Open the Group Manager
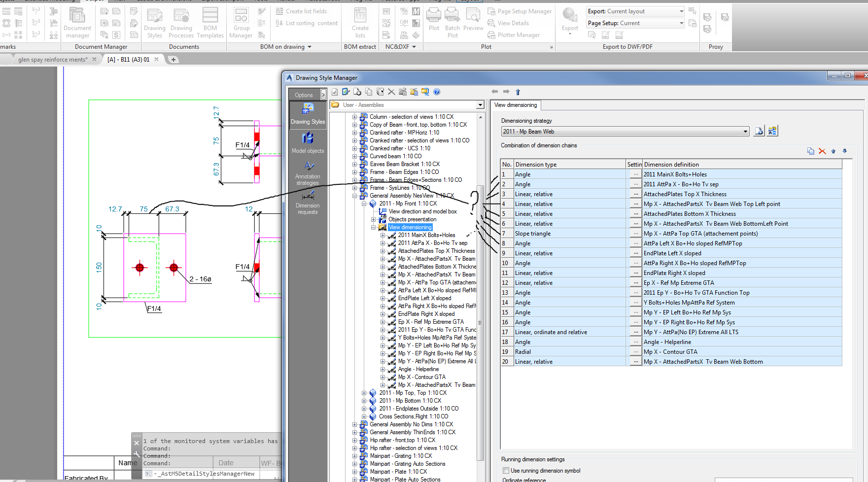 click(x=241, y=22)
